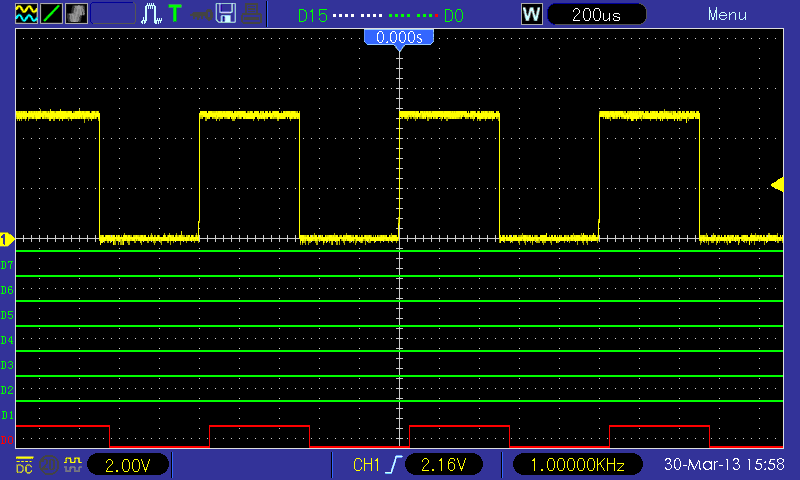Click the dual sine-wave channel display icon

coord(26,14)
